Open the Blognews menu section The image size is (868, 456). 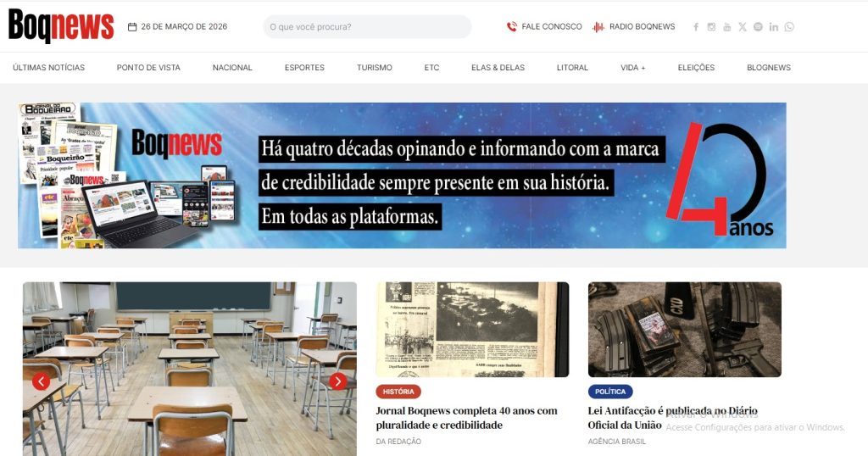point(769,68)
